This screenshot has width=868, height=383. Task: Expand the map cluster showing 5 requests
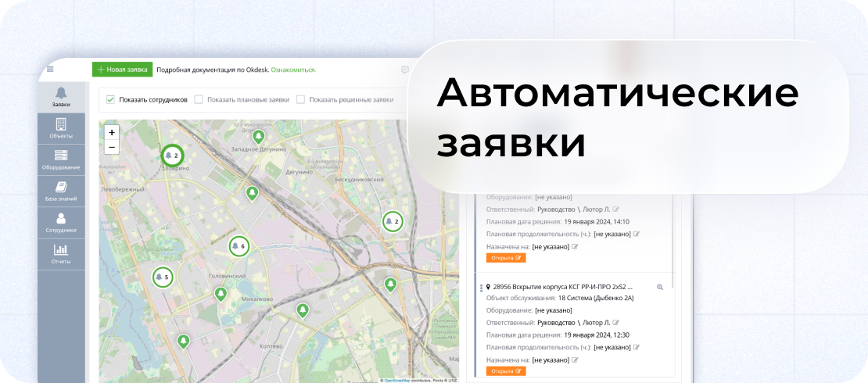(x=162, y=277)
